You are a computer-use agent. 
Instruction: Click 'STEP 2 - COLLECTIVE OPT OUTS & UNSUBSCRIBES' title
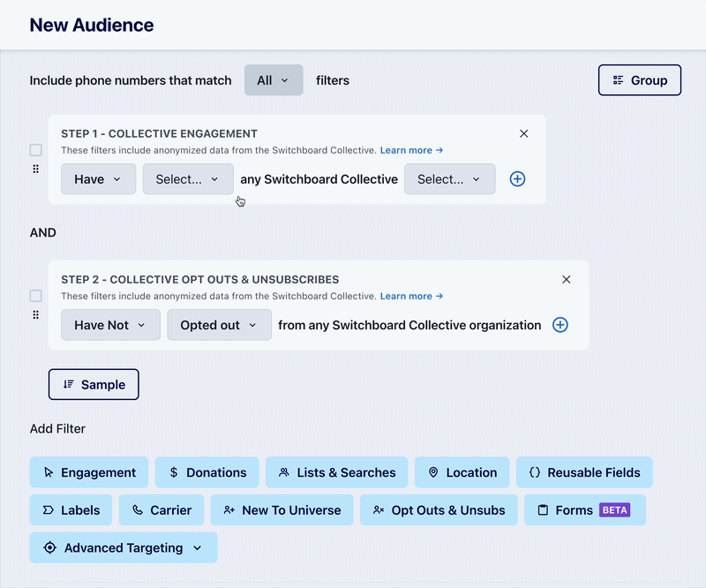(200, 280)
